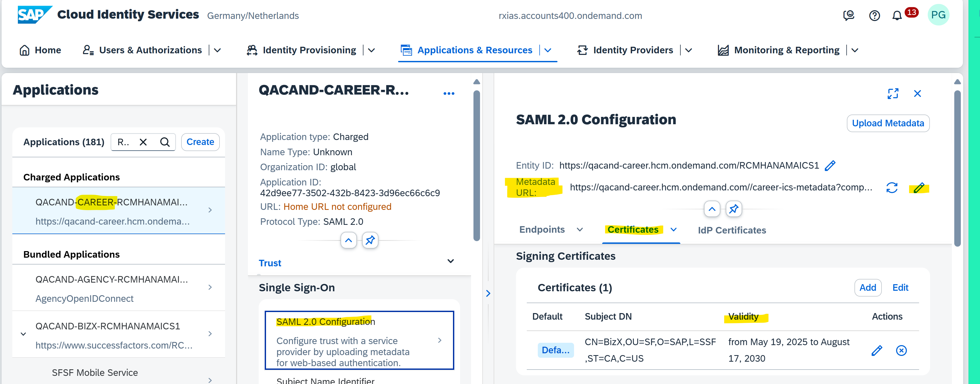Open the three-dot menu for QACAND-CAREER application

coord(449,94)
